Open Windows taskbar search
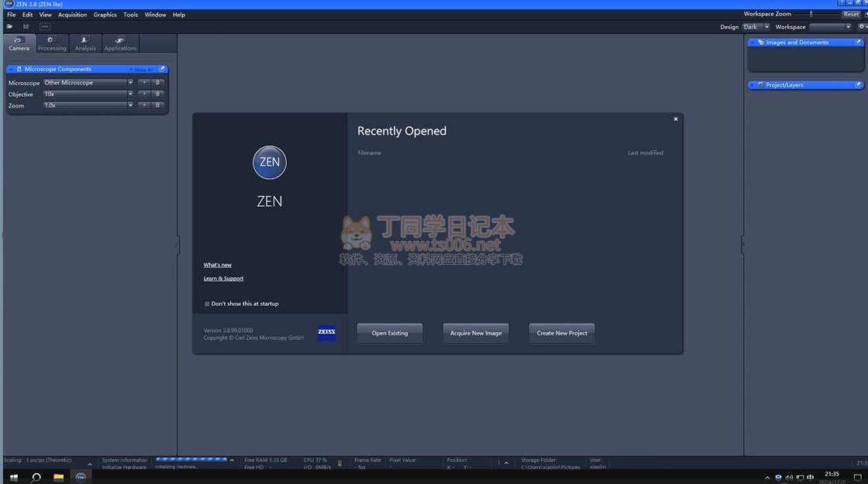Image resolution: width=868 pixels, height=484 pixels. tap(36, 477)
